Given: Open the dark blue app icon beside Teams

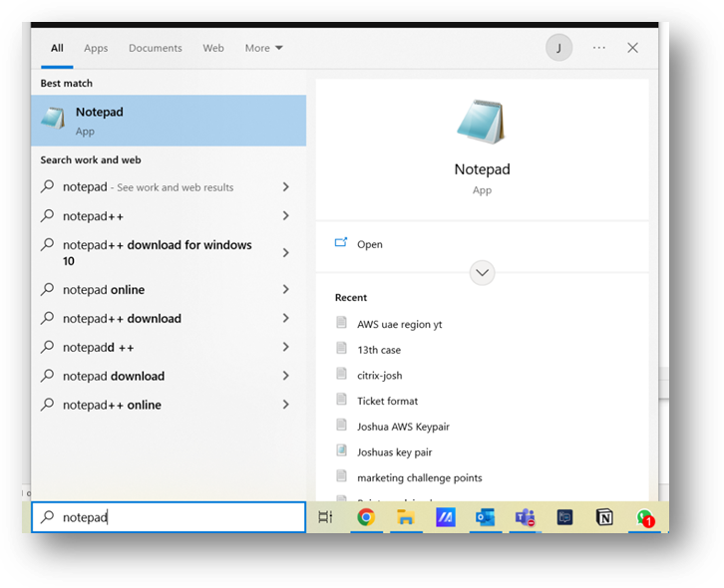Looking at the screenshot, I should (x=564, y=517).
